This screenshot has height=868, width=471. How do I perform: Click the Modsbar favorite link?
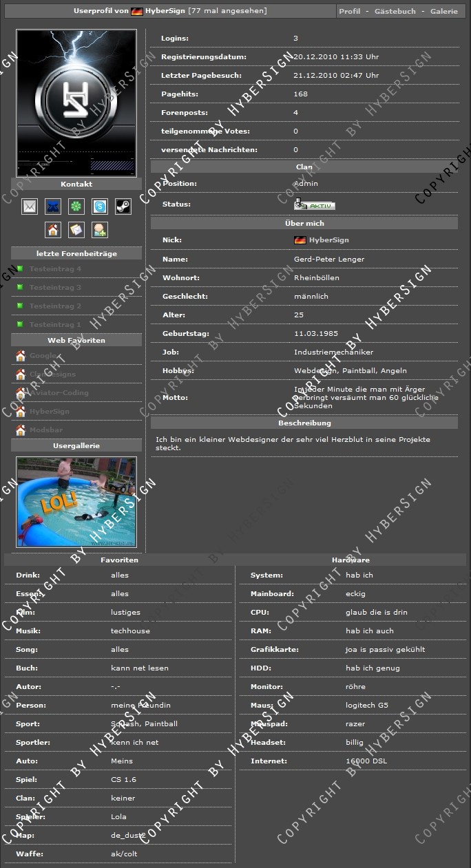46,430
